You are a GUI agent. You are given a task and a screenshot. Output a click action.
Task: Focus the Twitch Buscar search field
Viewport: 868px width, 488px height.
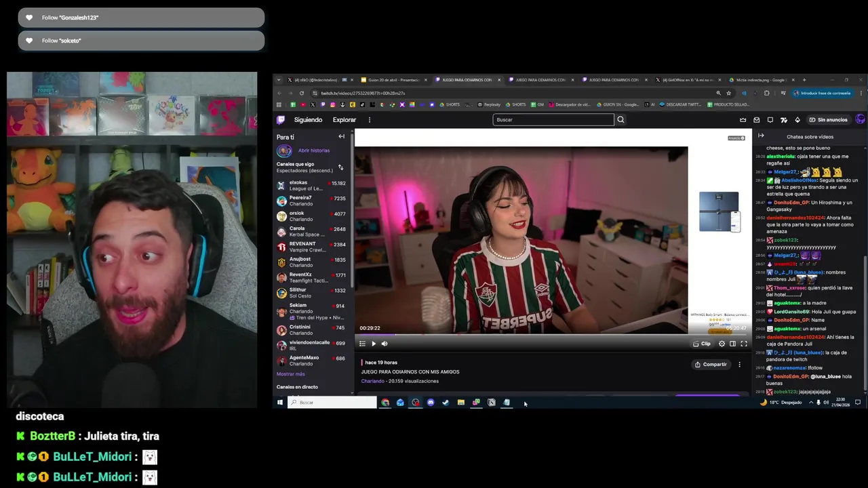(x=553, y=120)
